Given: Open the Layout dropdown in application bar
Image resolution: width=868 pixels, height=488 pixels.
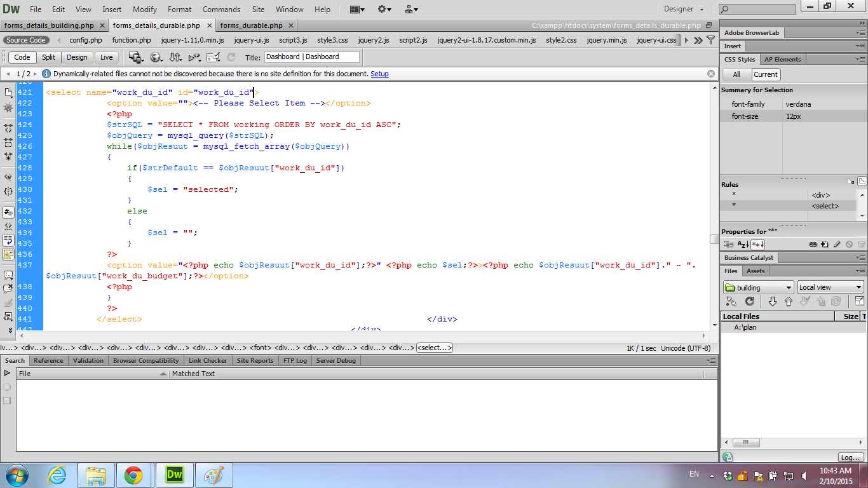Looking at the screenshot, I should [x=357, y=9].
